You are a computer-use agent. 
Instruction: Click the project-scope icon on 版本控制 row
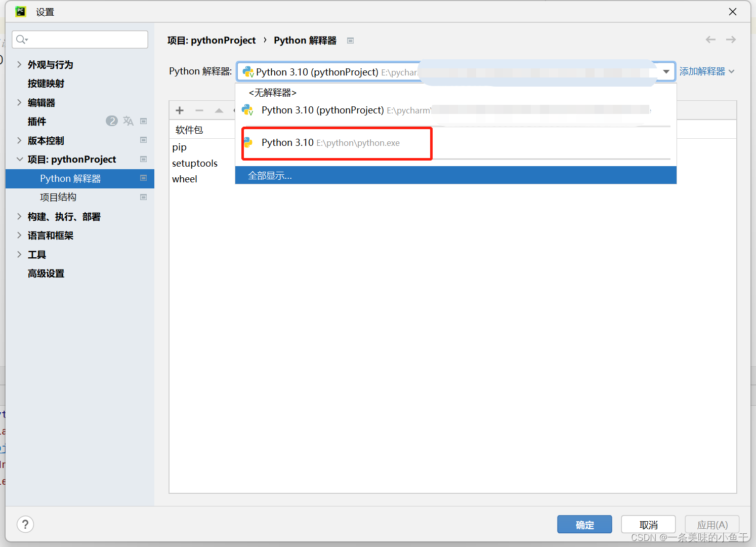click(144, 140)
